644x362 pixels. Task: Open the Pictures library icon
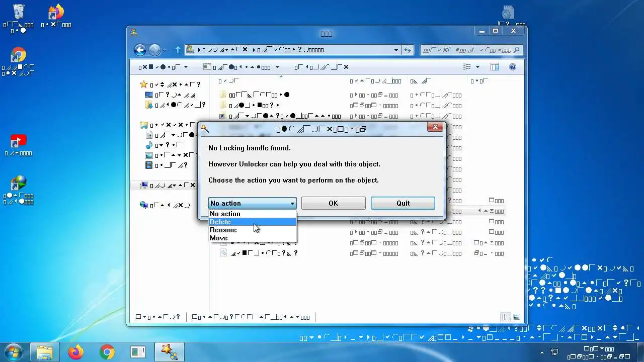(149, 155)
